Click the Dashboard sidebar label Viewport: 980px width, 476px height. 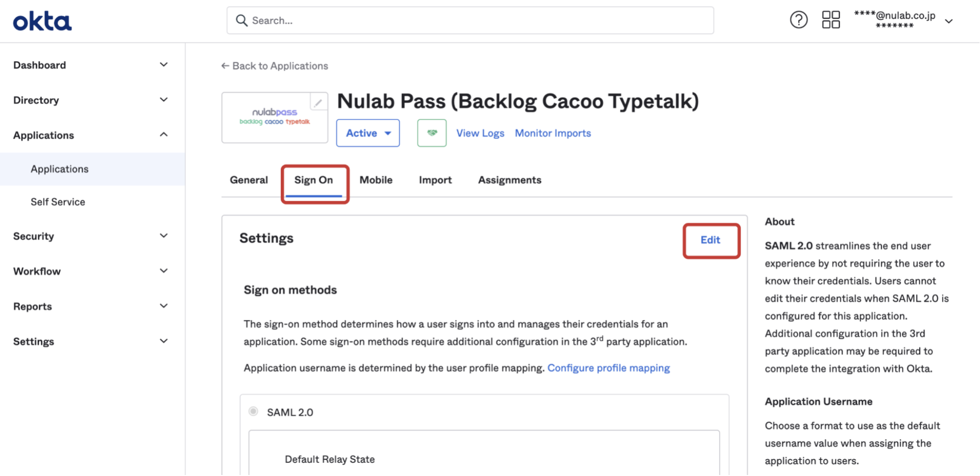point(40,65)
